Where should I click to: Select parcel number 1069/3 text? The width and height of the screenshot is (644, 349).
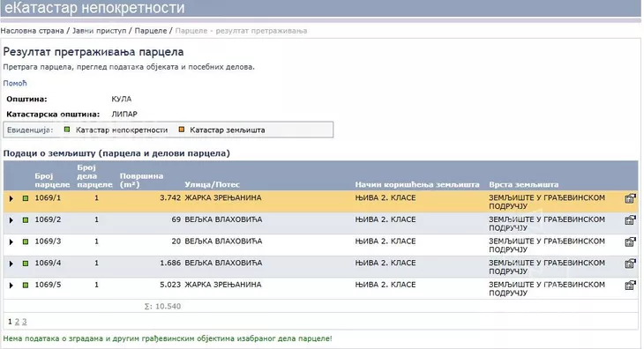pyautogui.click(x=48, y=241)
